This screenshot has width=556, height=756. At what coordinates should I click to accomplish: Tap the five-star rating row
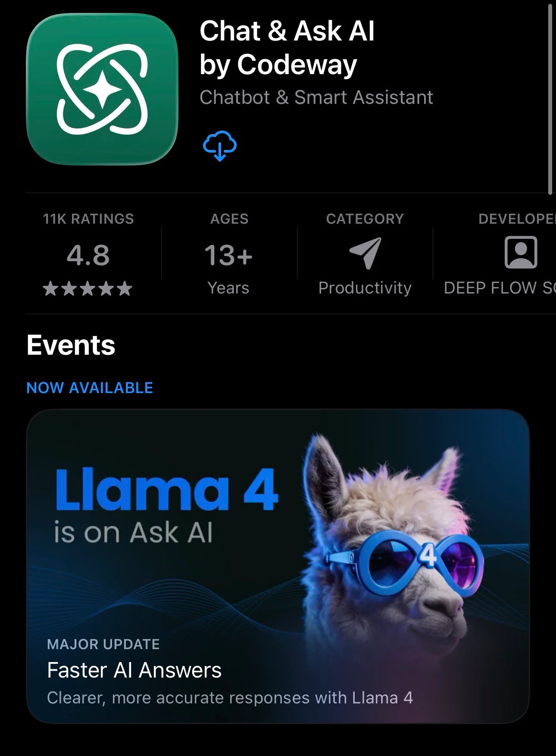click(88, 288)
